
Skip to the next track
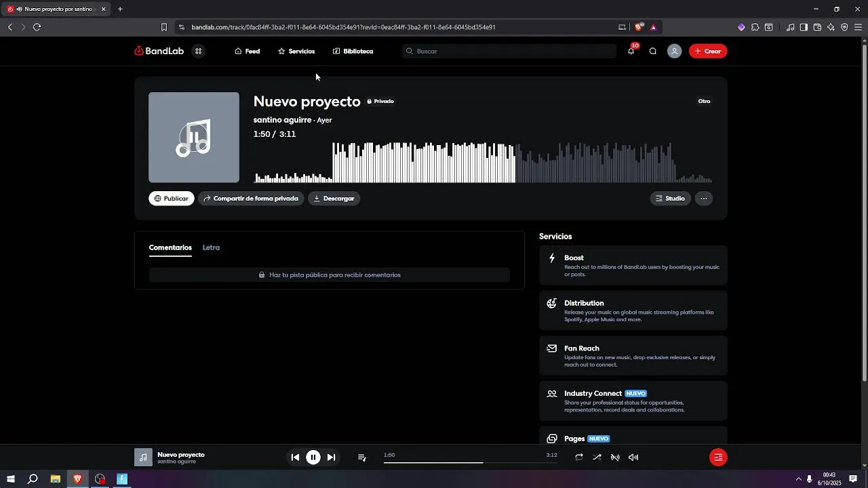pyautogui.click(x=331, y=457)
